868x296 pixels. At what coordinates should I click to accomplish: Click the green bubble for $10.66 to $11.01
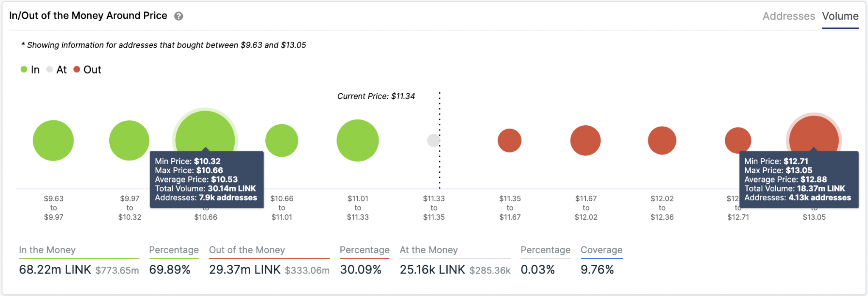[x=282, y=141]
